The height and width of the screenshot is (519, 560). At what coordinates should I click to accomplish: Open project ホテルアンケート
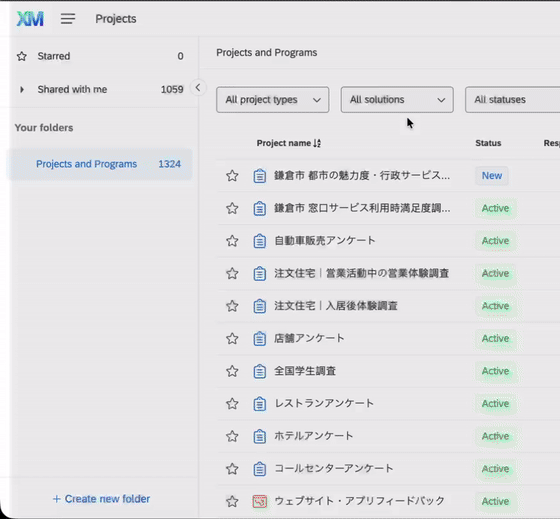[314, 436]
